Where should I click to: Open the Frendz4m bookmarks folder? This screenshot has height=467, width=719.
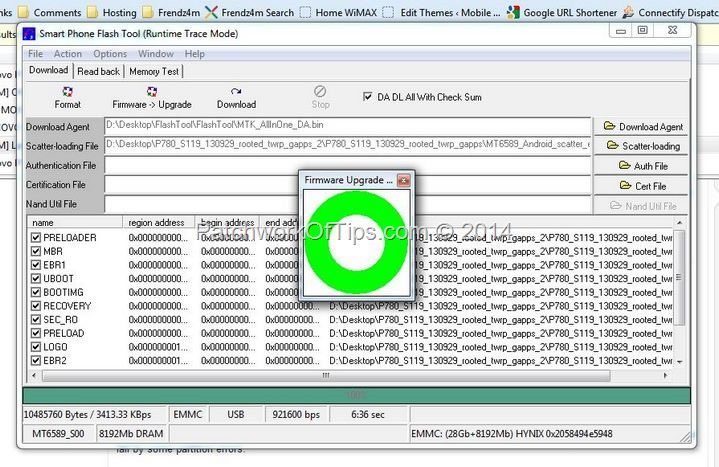tap(171, 12)
